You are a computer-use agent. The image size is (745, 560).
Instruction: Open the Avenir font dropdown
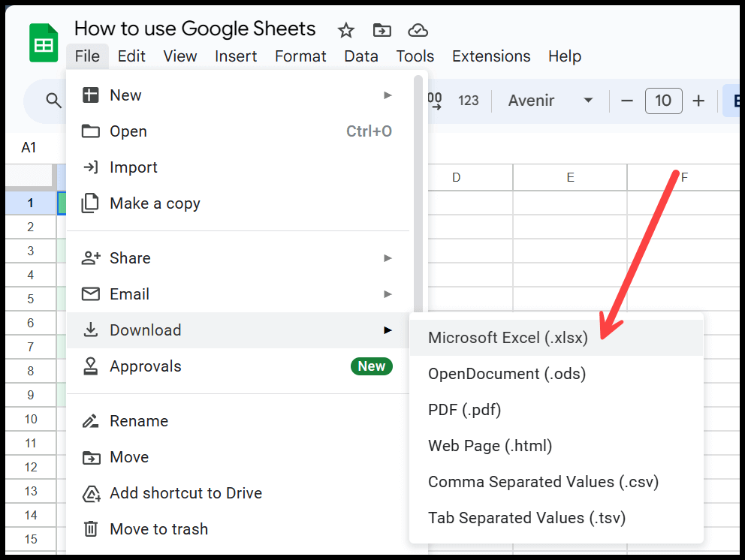pyautogui.click(x=550, y=101)
